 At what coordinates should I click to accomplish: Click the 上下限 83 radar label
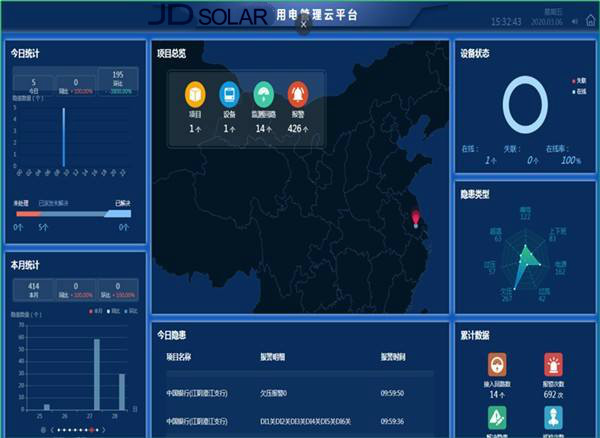pyautogui.click(x=558, y=235)
